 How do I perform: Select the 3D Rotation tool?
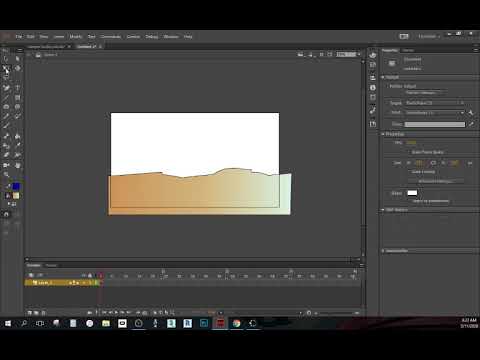click(x=18, y=68)
